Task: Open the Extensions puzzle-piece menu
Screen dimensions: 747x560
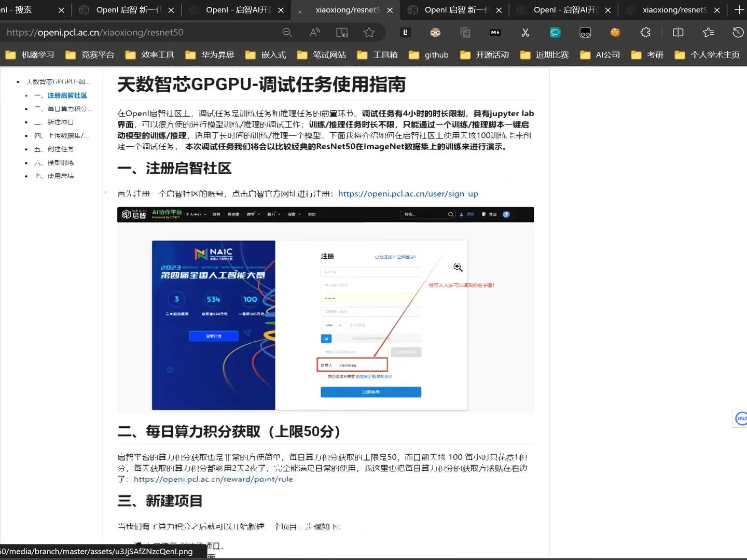Action: tap(645, 32)
